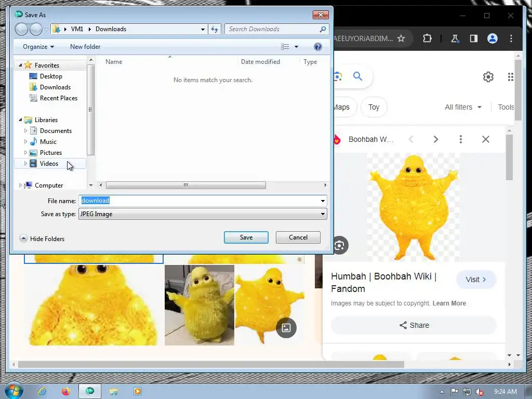Collapse the Favorites tree group

pyautogui.click(x=20, y=65)
